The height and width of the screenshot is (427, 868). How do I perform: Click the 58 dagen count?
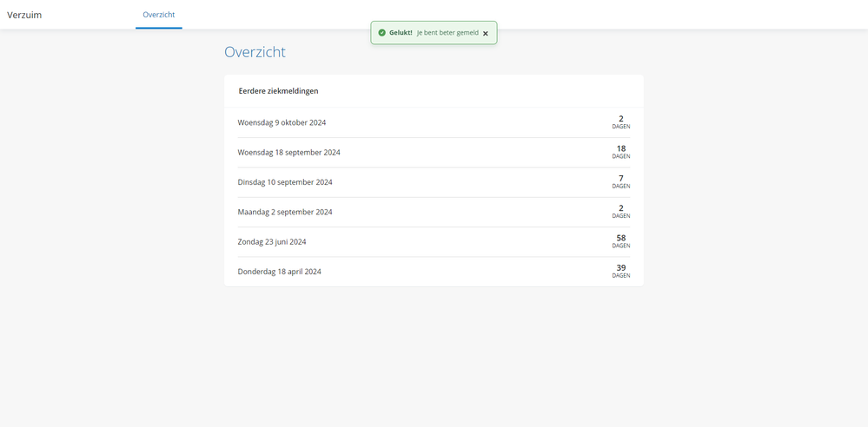[x=620, y=241]
